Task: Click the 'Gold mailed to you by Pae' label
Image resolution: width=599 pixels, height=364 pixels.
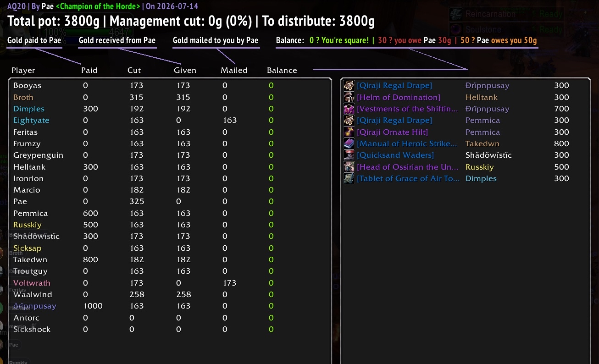Action: pos(216,40)
